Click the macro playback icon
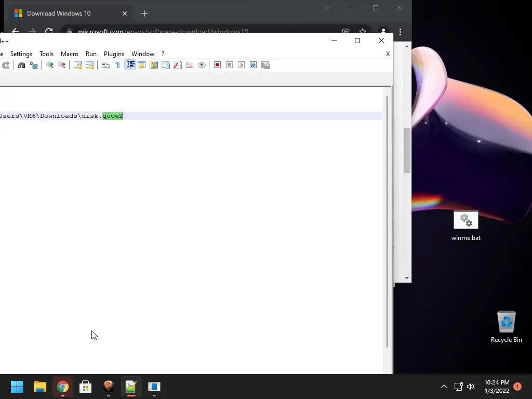Image resolution: width=532 pixels, height=399 pixels. click(x=241, y=65)
